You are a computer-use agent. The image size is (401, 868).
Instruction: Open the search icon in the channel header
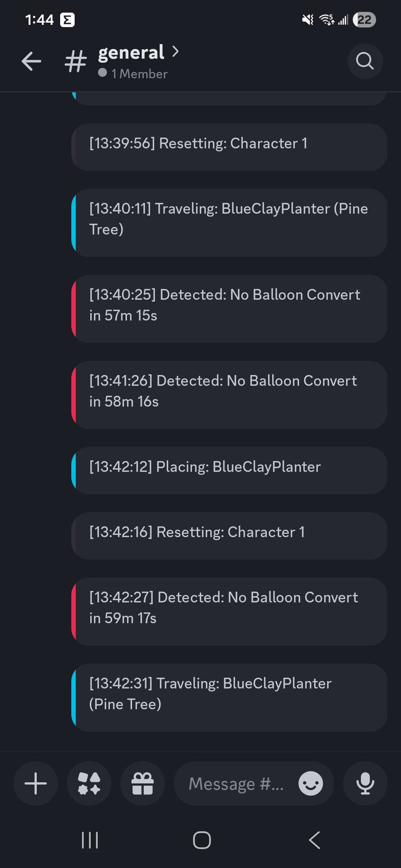click(x=365, y=61)
